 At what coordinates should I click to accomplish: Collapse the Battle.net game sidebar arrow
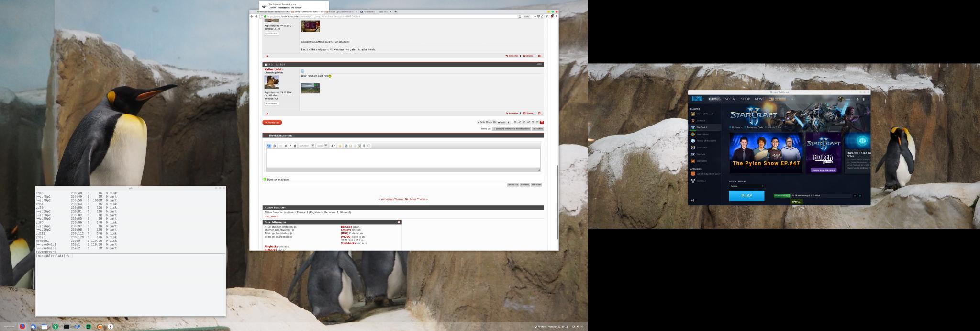692,200
